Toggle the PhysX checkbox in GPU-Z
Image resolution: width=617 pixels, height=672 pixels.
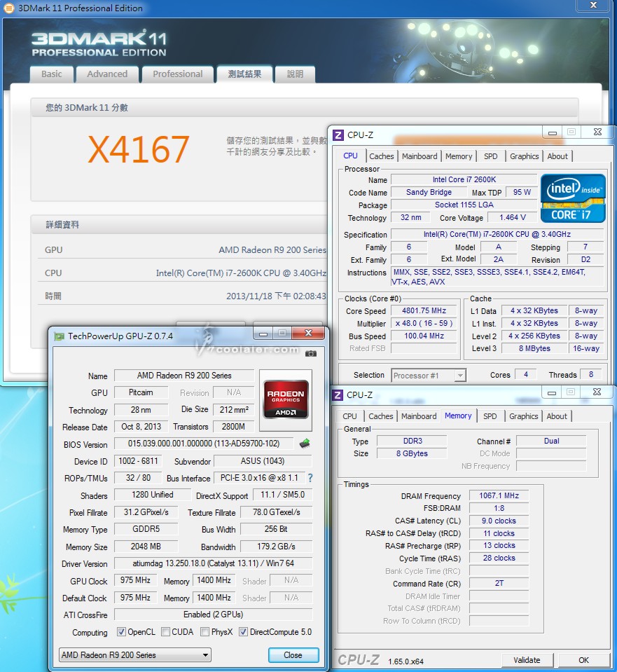point(204,632)
